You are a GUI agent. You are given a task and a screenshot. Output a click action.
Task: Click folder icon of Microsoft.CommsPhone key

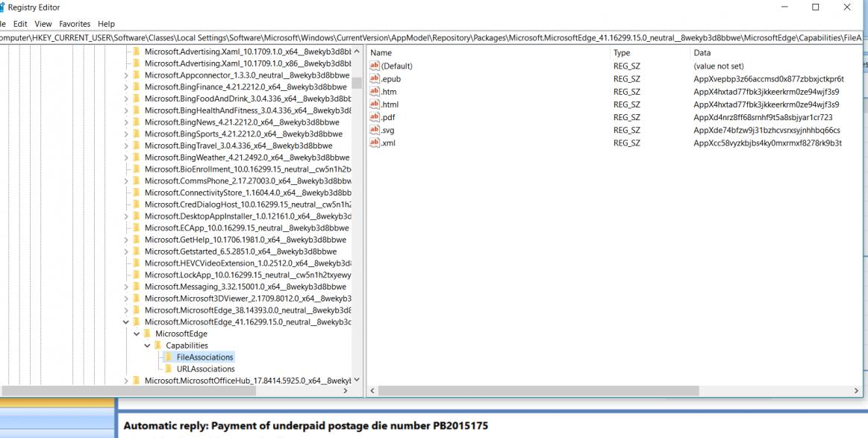[136, 181]
